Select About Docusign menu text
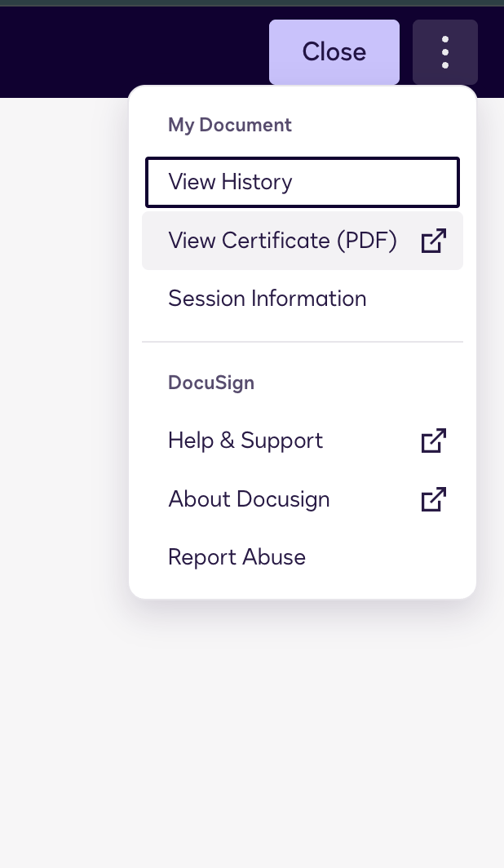 249,498
